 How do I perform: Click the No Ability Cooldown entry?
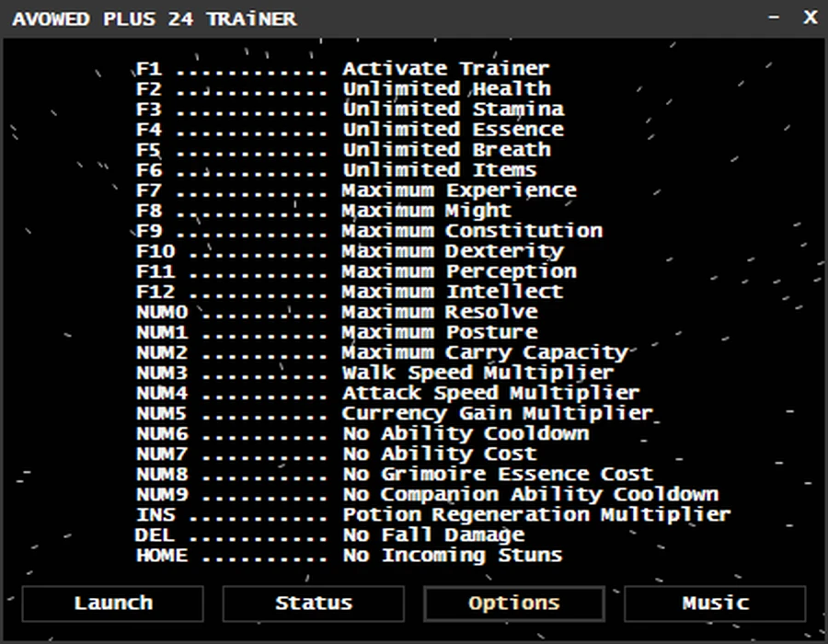pos(362,433)
